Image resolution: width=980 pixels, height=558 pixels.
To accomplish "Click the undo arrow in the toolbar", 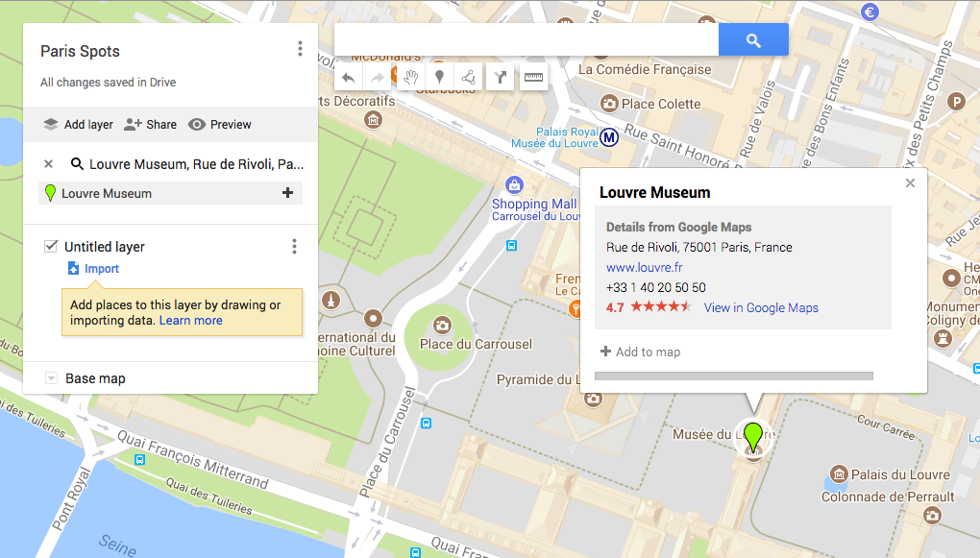I will pos(349,78).
